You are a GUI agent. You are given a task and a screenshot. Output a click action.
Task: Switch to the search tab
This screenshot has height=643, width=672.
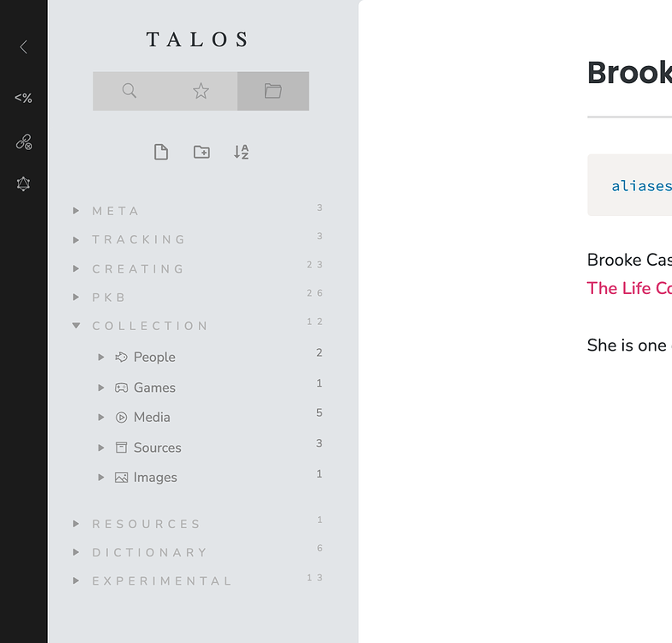click(x=129, y=91)
